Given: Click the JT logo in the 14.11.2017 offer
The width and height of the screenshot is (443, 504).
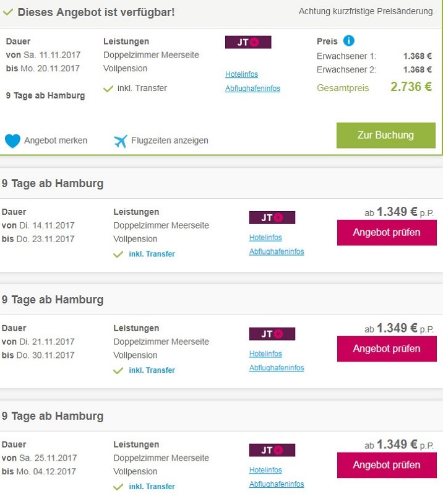Looking at the screenshot, I should 272,217.
